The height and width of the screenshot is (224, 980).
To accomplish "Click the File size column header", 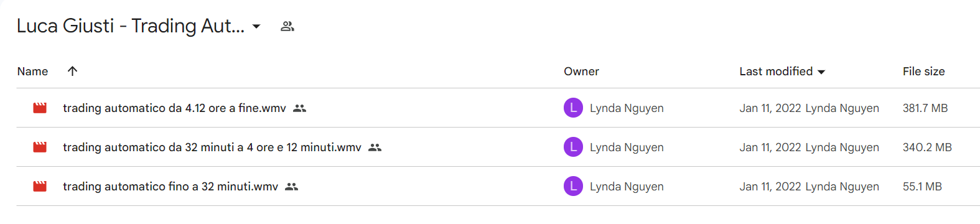I will coord(923,72).
